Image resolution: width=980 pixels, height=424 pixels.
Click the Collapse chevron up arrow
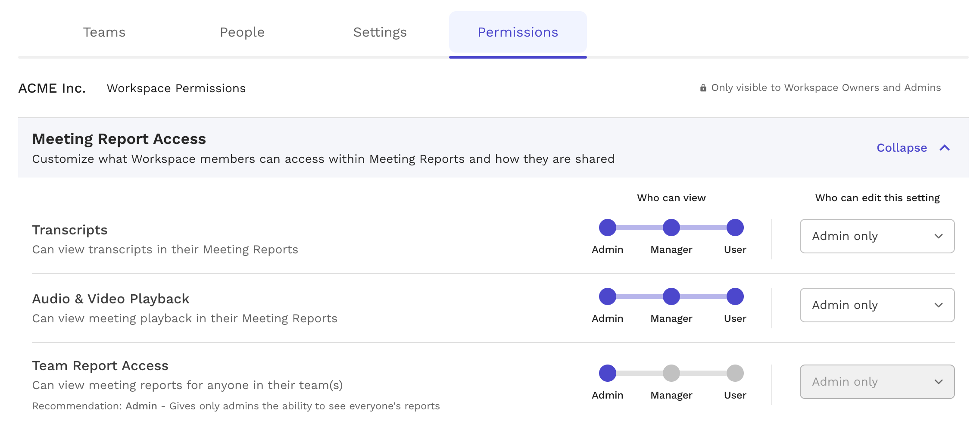click(x=945, y=148)
